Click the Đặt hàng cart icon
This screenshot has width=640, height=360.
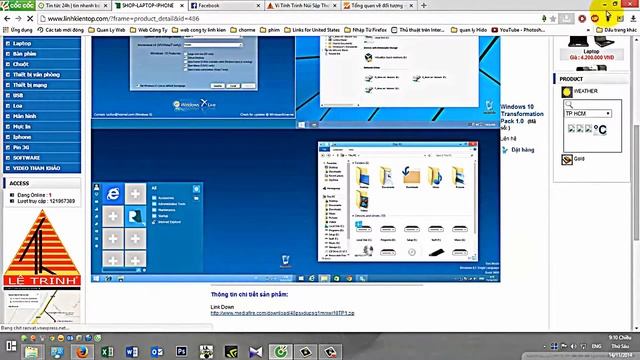tap(504, 150)
